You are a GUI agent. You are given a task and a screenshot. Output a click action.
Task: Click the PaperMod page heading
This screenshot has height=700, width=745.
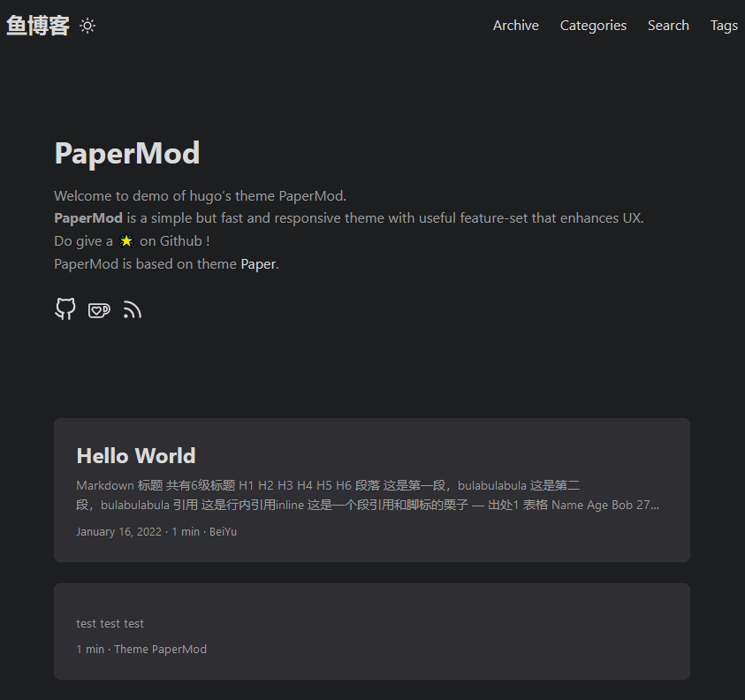point(126,154)
